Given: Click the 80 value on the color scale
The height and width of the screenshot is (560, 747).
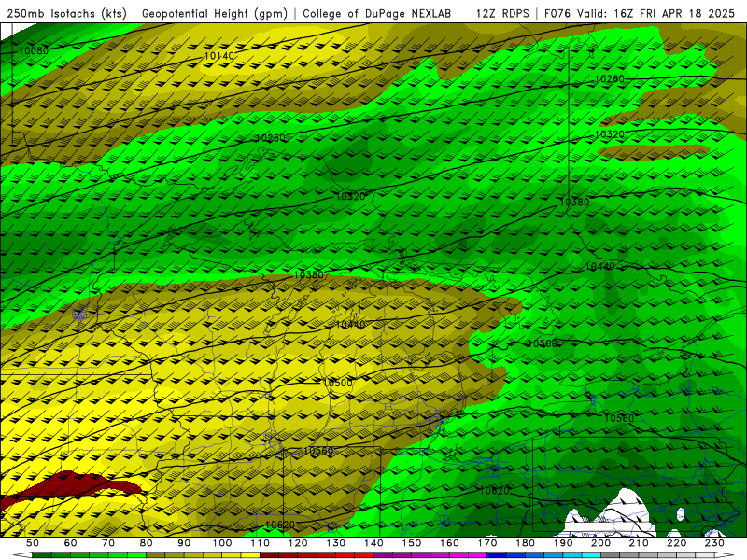Looking at the screenshot, I should point(146,543).
